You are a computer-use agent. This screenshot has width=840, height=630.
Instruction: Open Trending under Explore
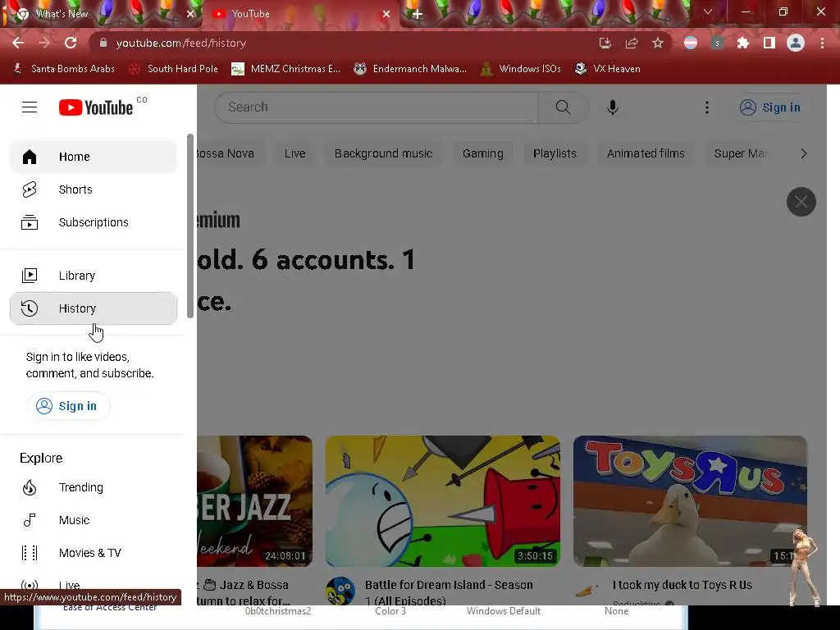[94, 487]
